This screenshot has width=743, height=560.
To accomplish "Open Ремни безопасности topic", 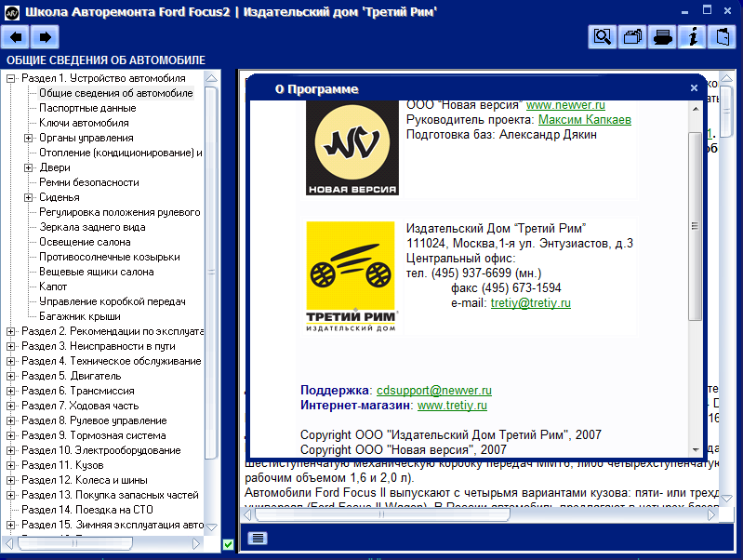I will (x=89, y=182).
